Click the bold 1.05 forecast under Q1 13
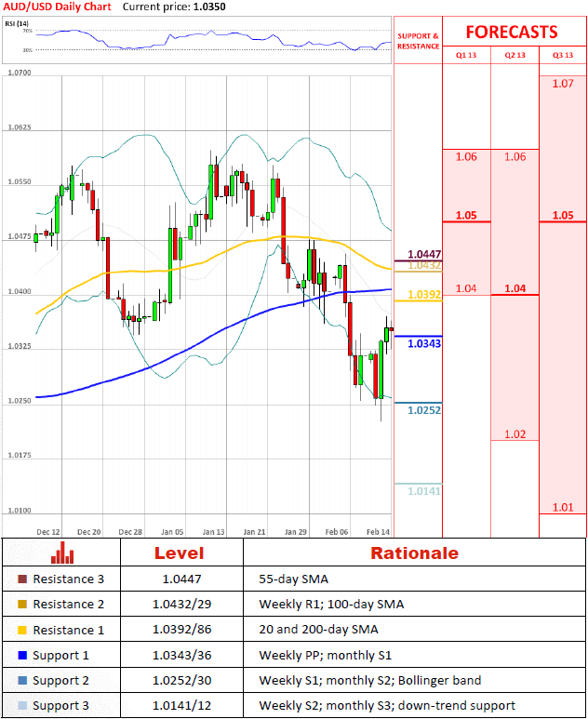The height and width of the screenshot is (719, 588). pyautogui.click(x=466, y=215)
